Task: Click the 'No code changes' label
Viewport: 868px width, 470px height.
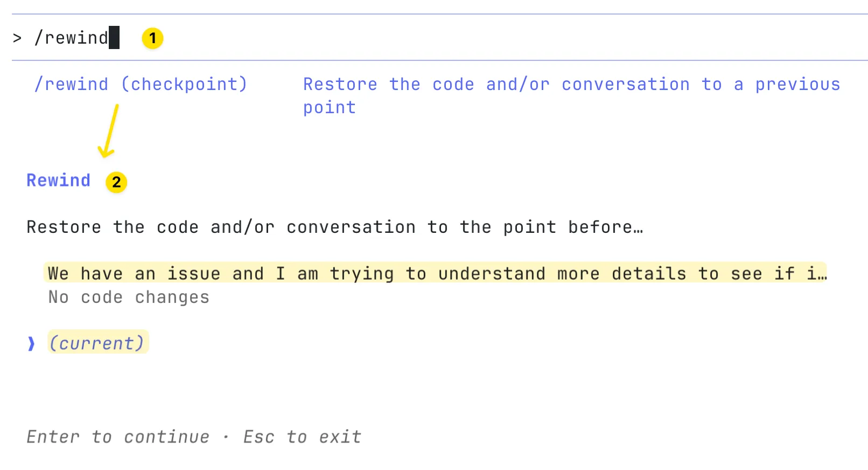Action: (x=129, y=298)
